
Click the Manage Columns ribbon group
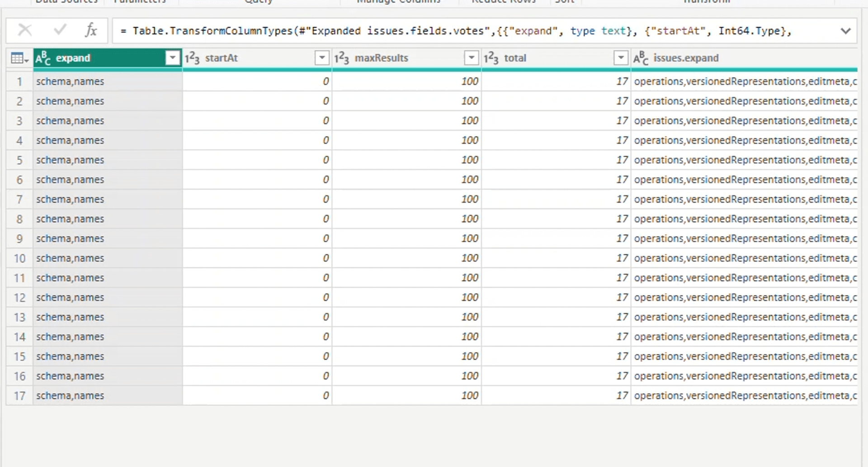(399, 2)
